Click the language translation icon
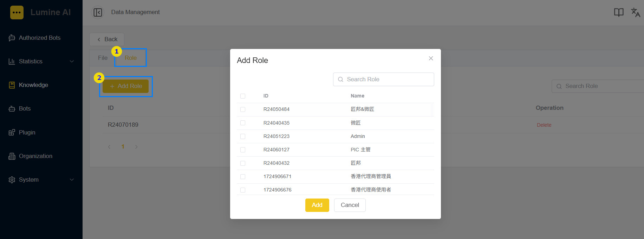The width and height of the screenshot is (644, 239). pos(635,12)
